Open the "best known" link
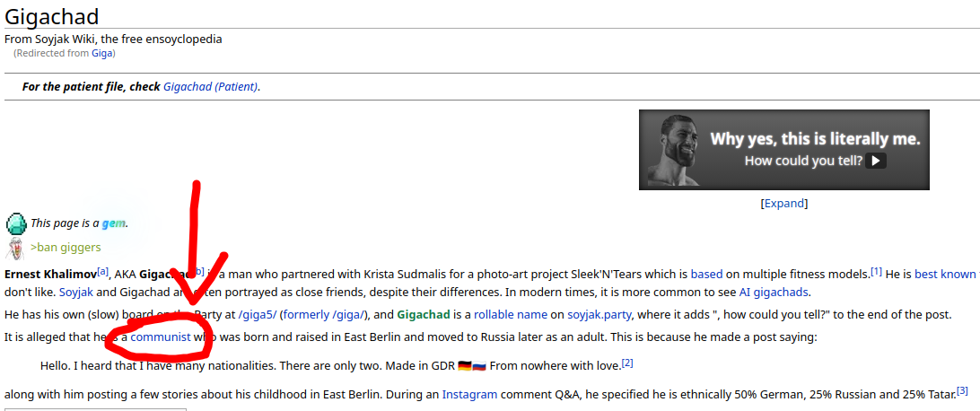 tap(944, 274)
